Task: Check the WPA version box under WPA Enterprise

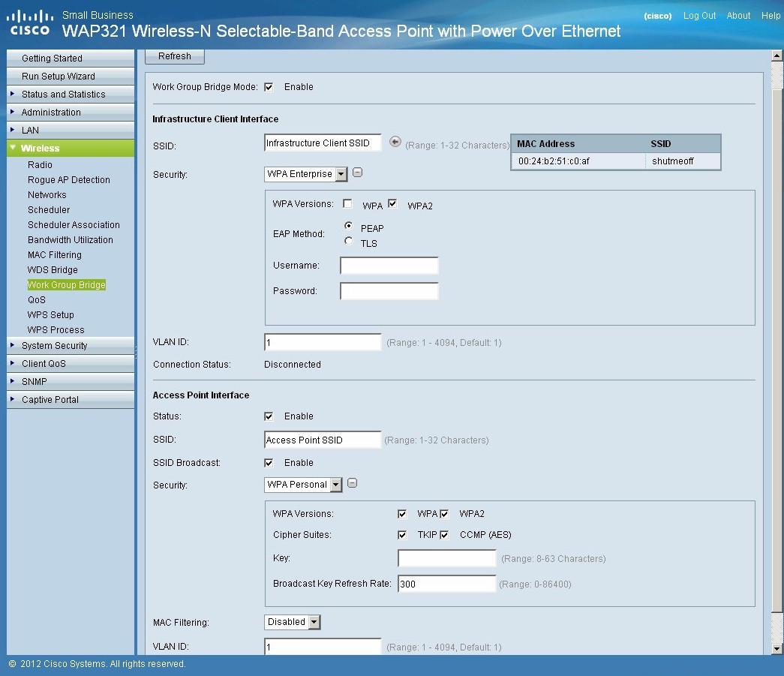Action: coord(347,203)
